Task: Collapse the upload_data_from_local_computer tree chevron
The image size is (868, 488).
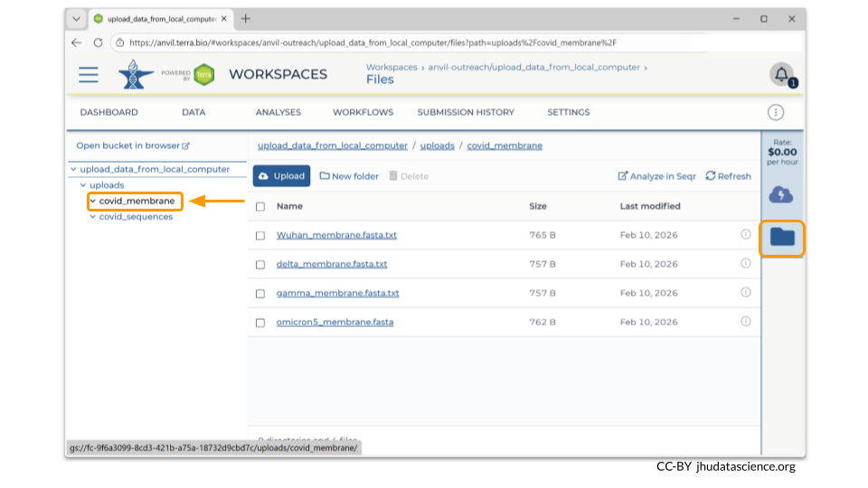Action: [x=73, y=169]
